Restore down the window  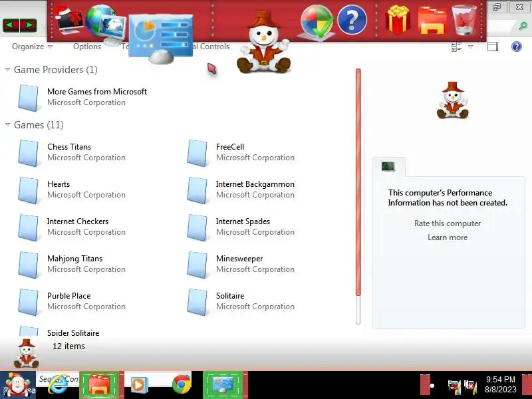pos(497,7)
